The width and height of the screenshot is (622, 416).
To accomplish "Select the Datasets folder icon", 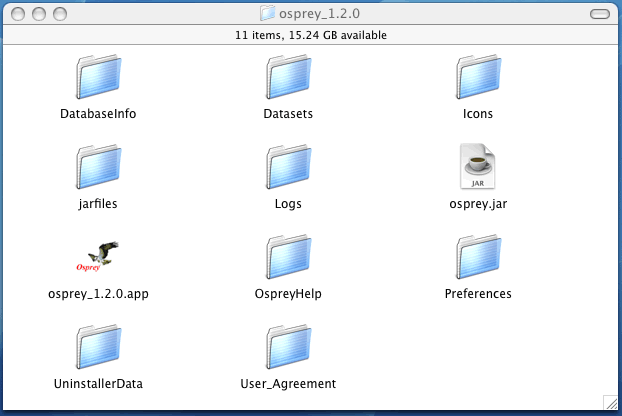I will pyautogui.click(x=288, y=77).
